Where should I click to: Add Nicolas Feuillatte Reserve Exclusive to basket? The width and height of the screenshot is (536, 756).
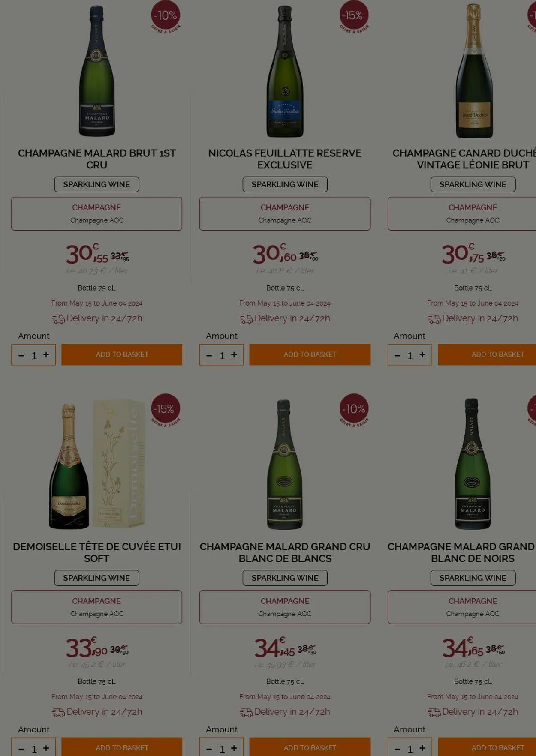pyautogui.click(x=310, y=354)
